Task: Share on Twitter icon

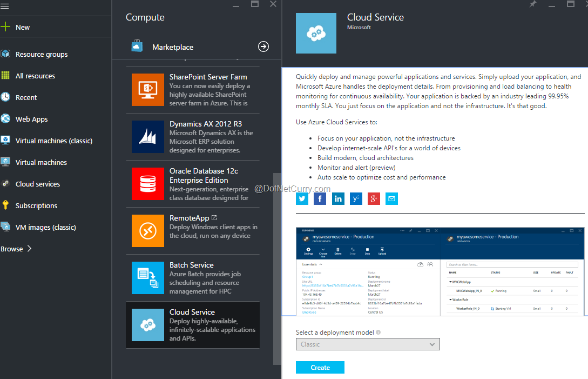Action: tap(302, 199)
